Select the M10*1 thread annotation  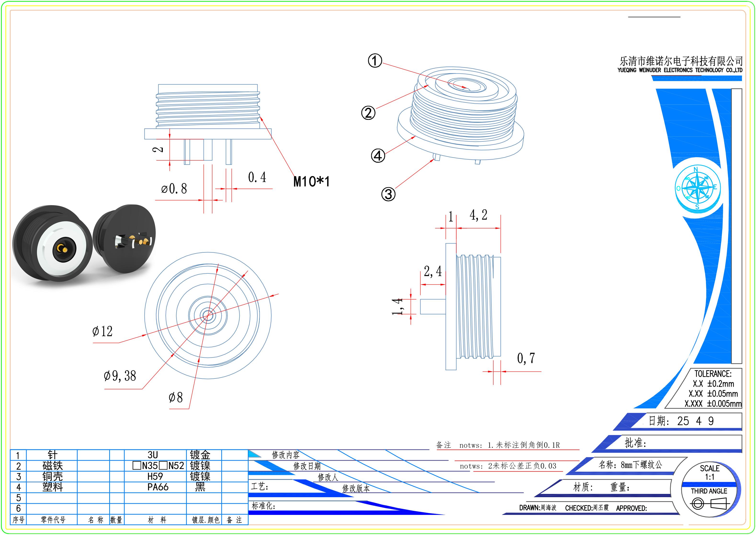click(311, 182)
